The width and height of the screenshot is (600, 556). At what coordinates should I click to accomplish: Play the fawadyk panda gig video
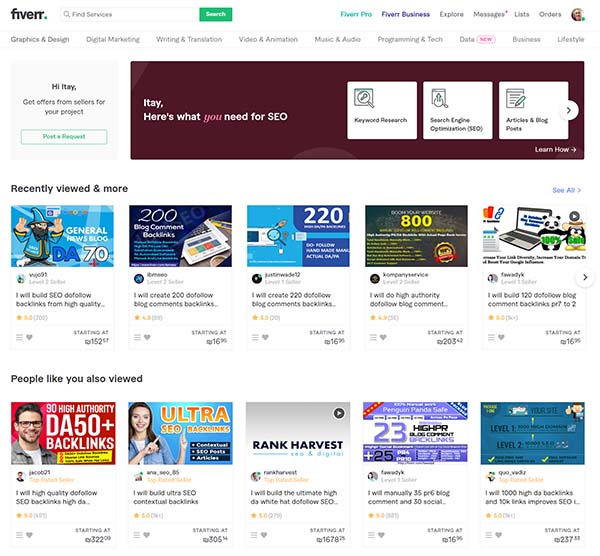[574, 216]
